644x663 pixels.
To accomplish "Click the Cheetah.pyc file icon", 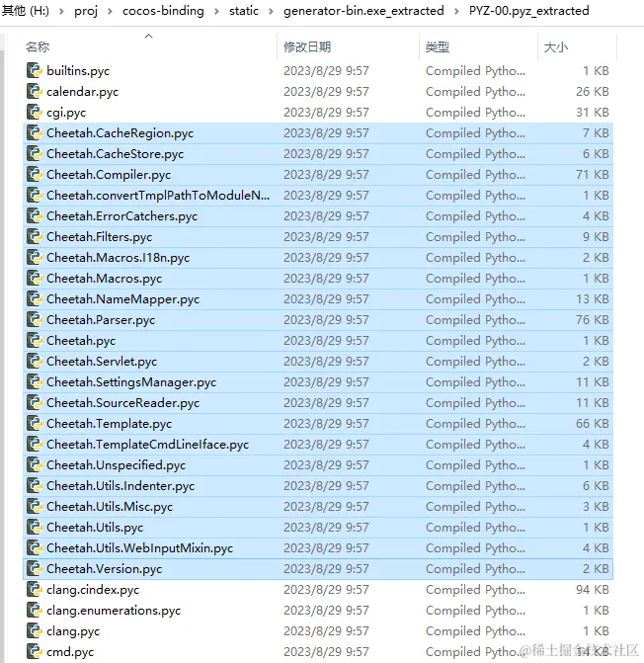I will point(35,340).
